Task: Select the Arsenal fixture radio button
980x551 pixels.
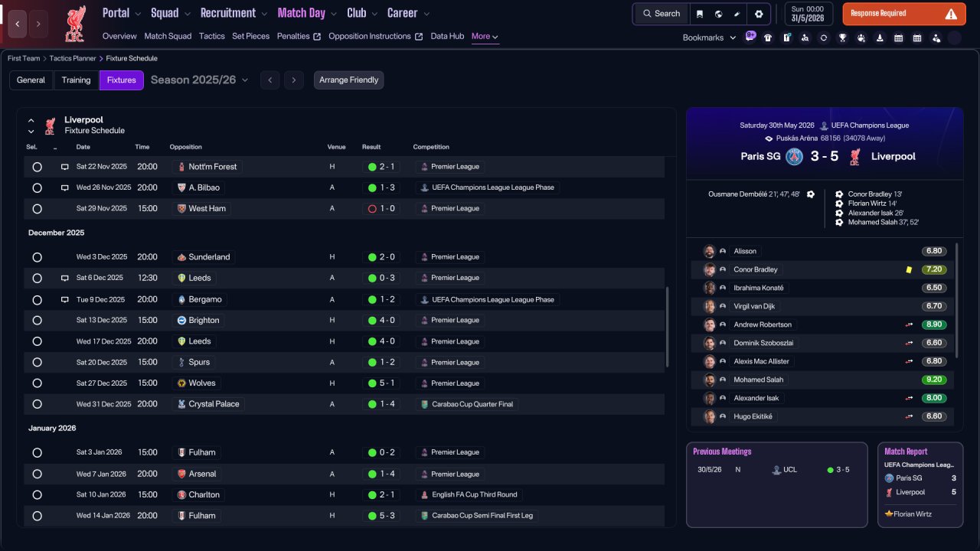Action: [x=37, y=474]
